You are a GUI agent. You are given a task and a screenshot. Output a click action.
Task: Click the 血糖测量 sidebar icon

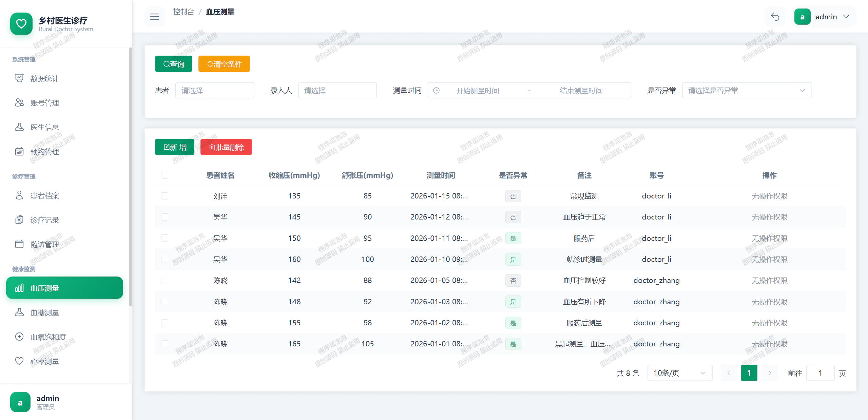click(x=19, y=312)
